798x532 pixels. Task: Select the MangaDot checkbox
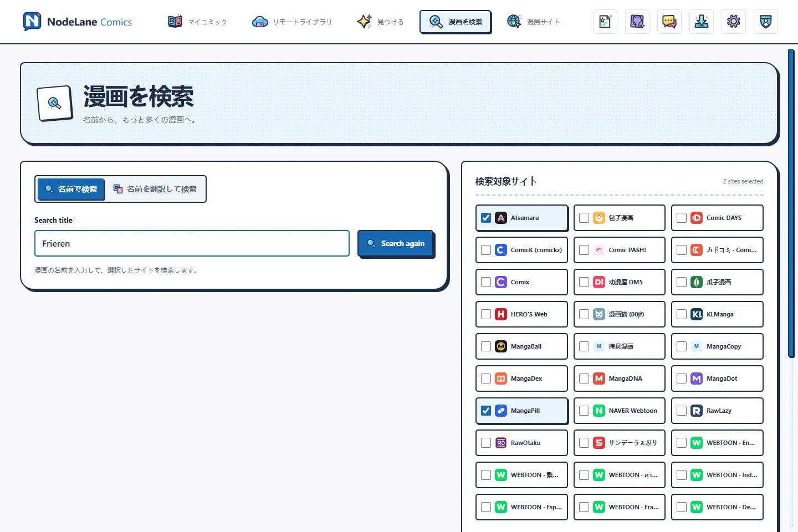682,378
